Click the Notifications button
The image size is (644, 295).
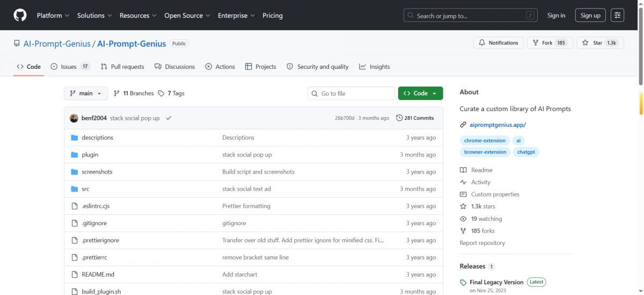498,43
